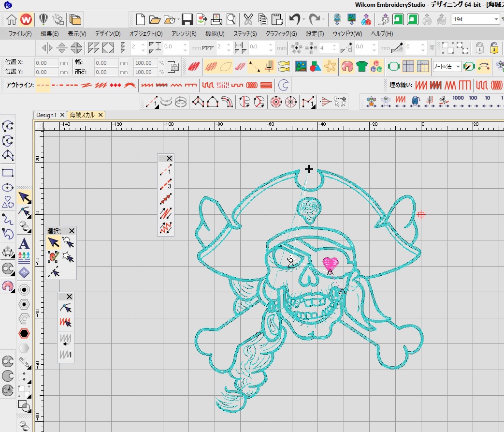Toggle the TrueView colored shapes icon

316,67
